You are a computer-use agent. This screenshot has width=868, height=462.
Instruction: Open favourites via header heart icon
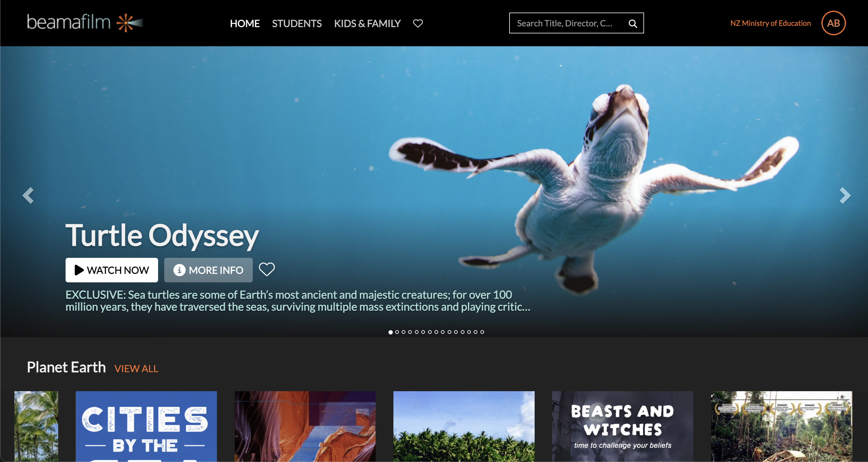click(418, 23)
